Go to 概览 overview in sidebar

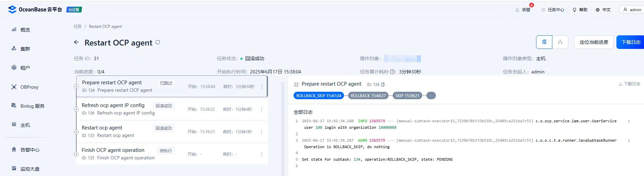coord(21,30)
